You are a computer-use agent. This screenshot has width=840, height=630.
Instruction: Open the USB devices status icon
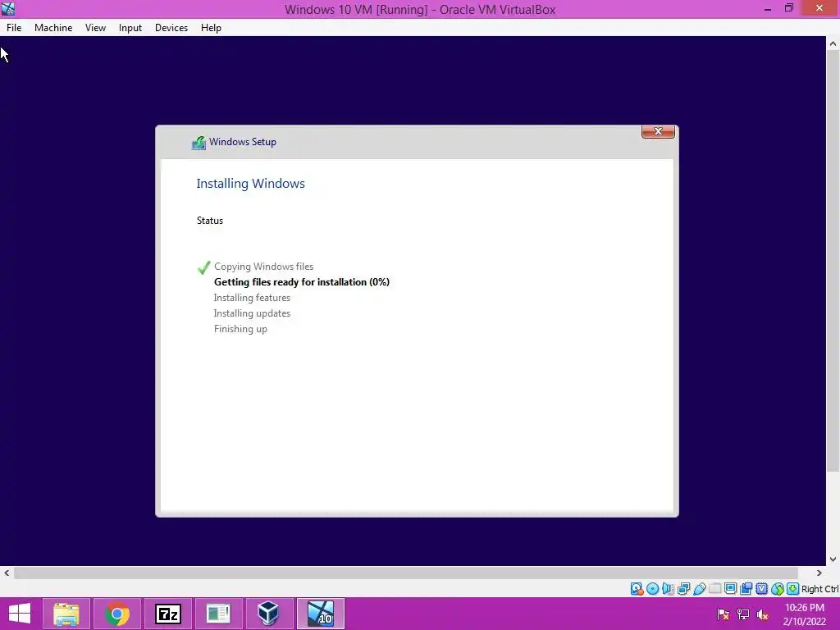tap(699, 589)
